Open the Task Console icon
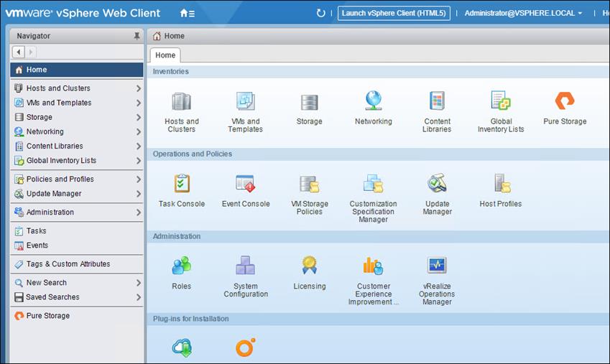This screenshot has width=610, height=364. 181,183
